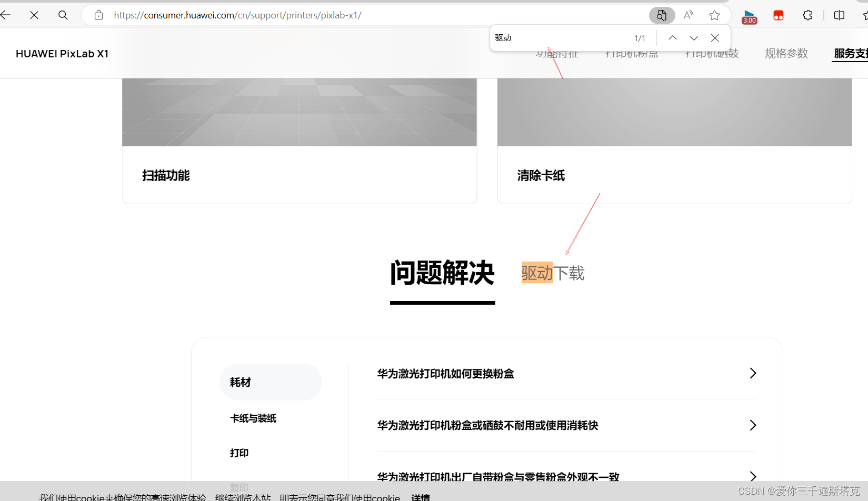Click the HUAWEI PixLab X1 title
The height and width of the screenshot is (501, 868).
point(62,54)
